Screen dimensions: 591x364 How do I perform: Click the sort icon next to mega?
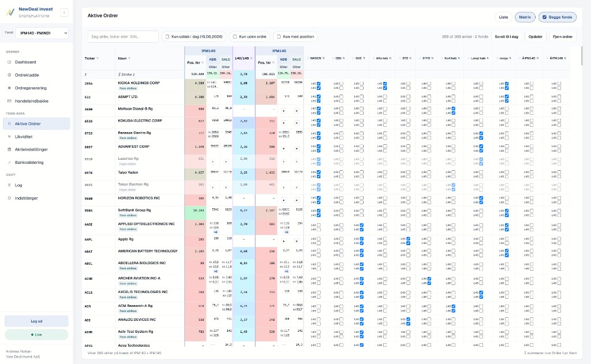click(x=510, y=58)
